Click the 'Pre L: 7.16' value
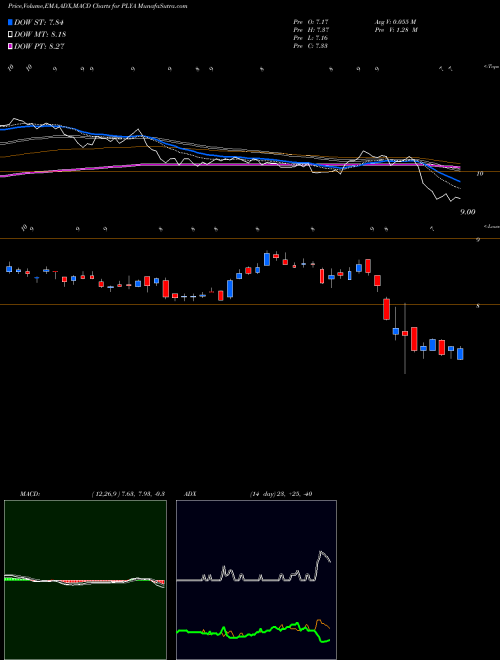Viewport: 500px width, 660px height. point(311,38)
